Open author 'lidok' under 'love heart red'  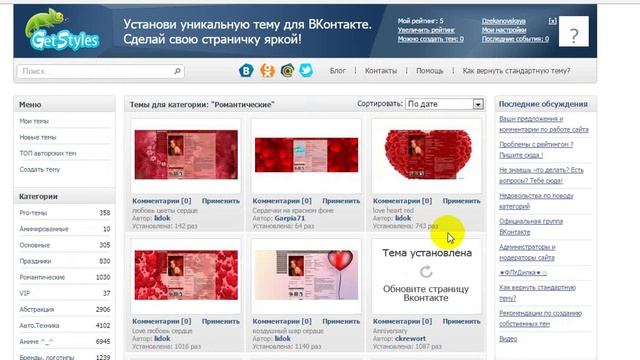[403, 218]
